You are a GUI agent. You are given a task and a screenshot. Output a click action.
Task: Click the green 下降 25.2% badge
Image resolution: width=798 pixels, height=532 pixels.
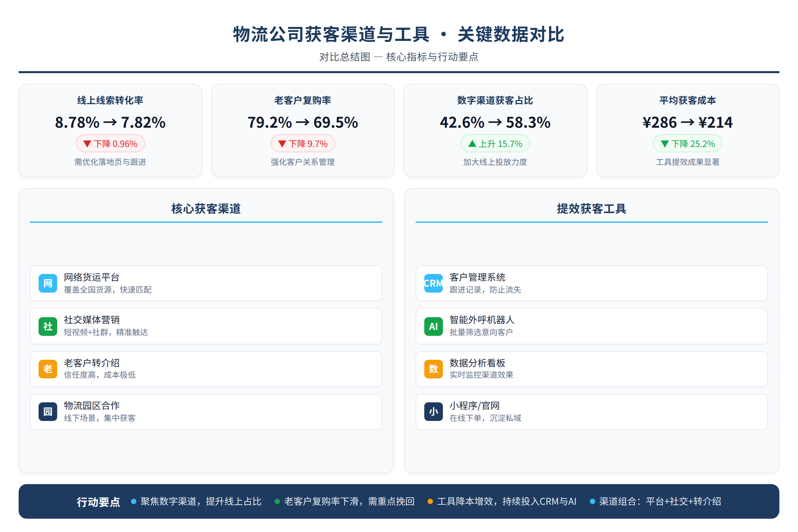pos(688,144)
